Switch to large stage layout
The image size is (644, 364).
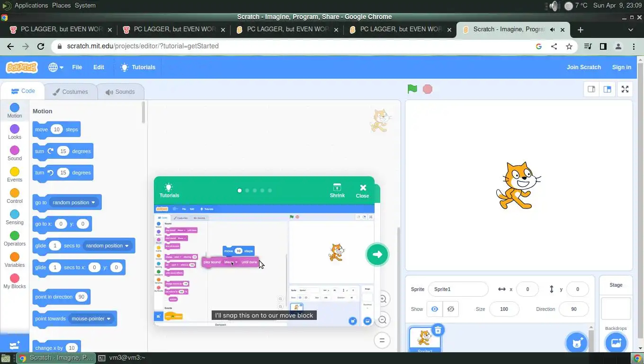608,89
